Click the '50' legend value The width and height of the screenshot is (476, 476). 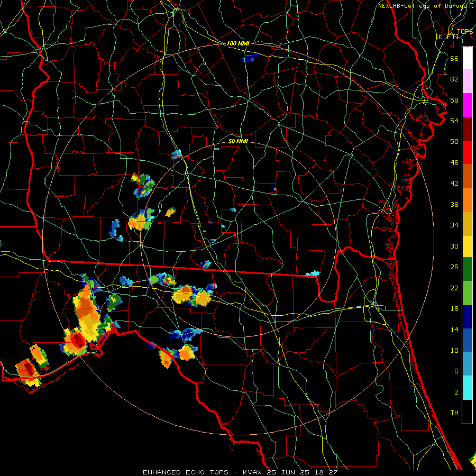pyautogui.click(x=454, y=141)
